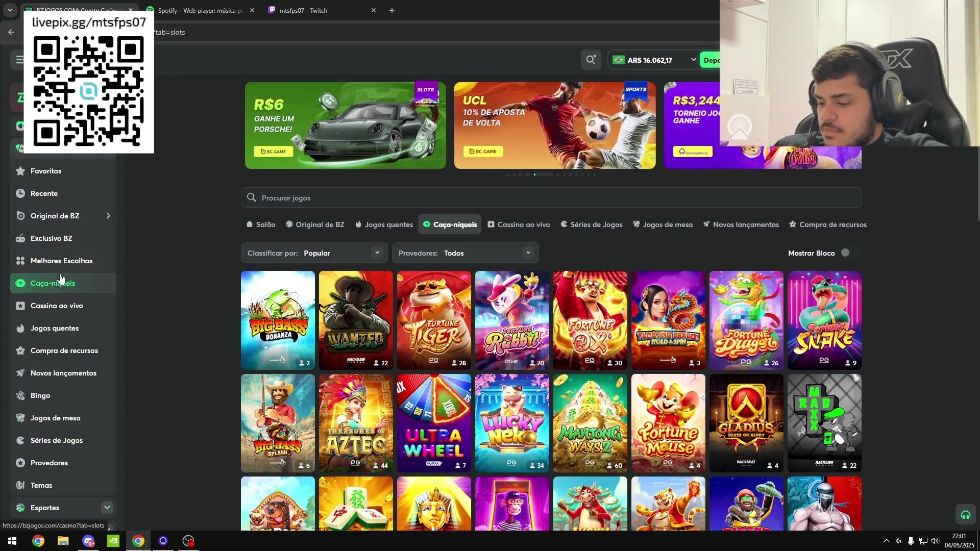Image resolution: width=980 pixels, height=551 pixels.
Task: Open the game search icon button in header
Action: (591, 60)
